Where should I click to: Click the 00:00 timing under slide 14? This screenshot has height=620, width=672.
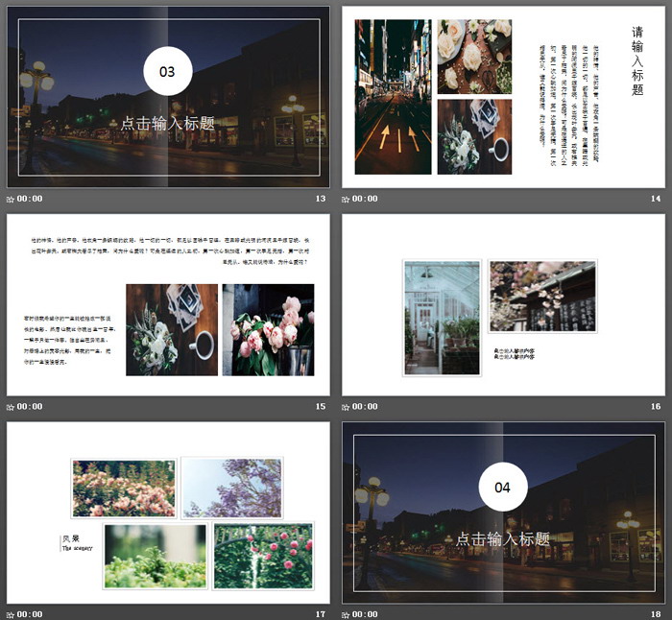coord(365,199)
